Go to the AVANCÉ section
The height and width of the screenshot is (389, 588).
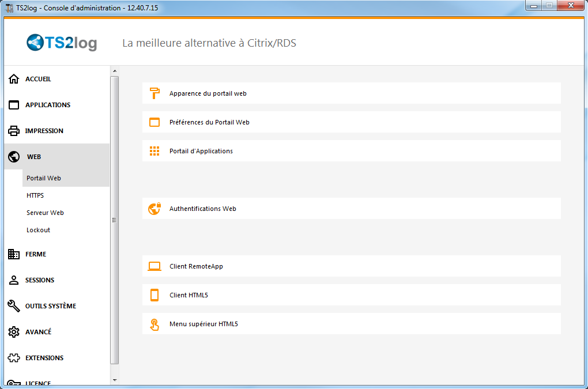click(x=57, y=332)
